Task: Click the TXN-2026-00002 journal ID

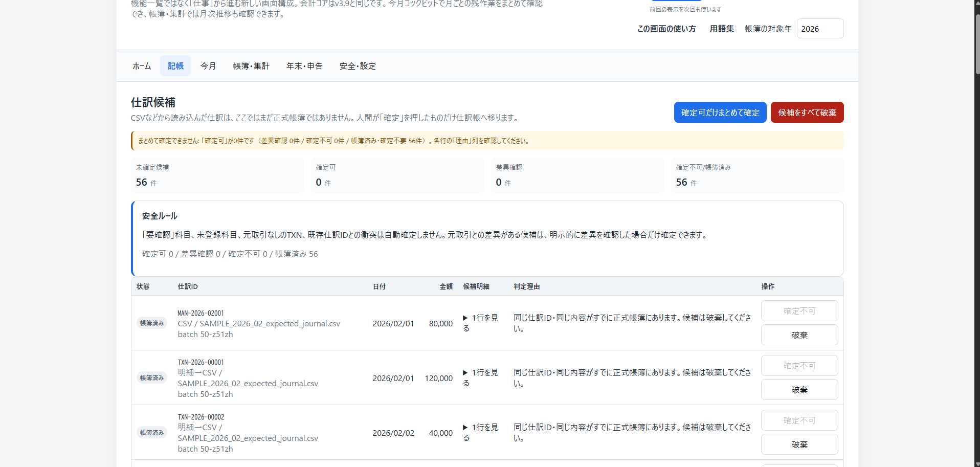Action: click(201, 417)
